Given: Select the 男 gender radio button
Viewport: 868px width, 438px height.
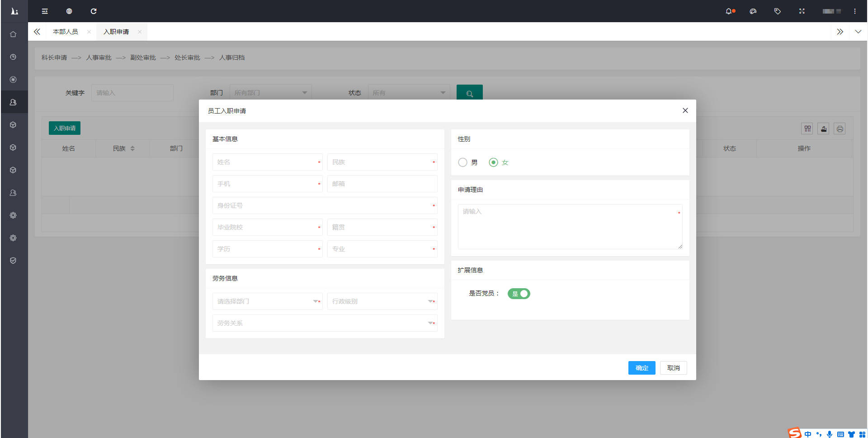Looking at the screenshot, I should 462,162.
